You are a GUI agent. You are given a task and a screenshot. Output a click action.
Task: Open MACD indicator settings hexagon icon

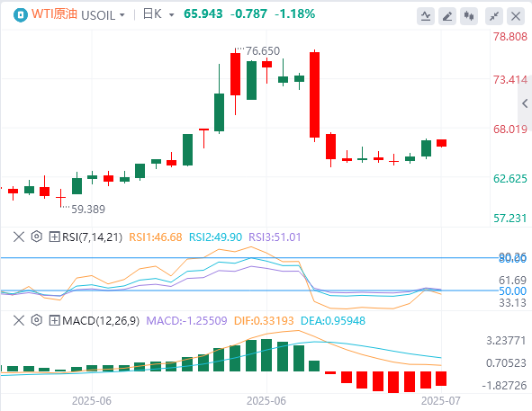click(x=36, y=320)
